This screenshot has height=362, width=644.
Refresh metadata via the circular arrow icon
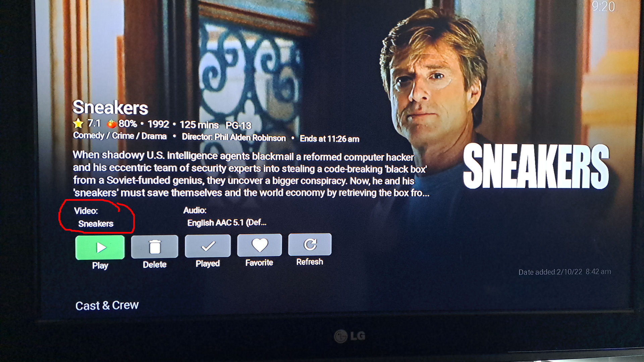tap(310, 244)
